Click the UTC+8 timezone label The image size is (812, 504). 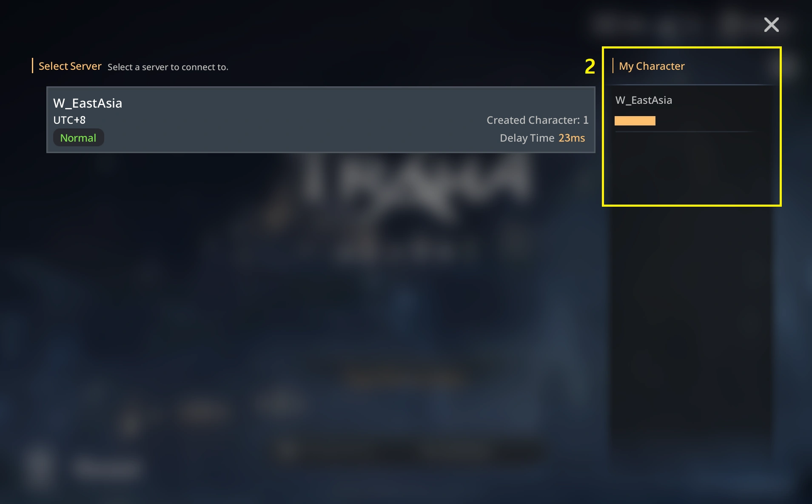(69, 120)
